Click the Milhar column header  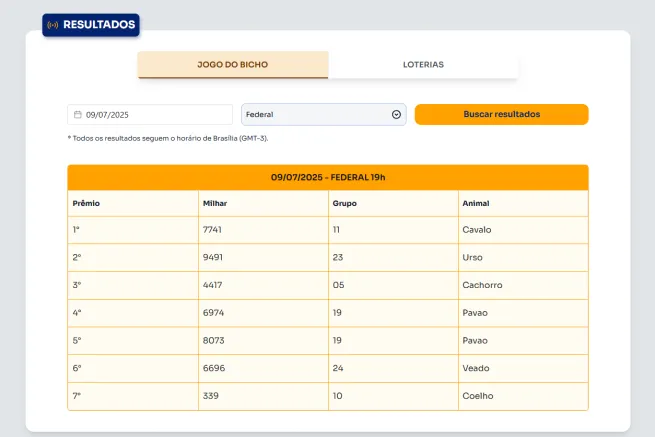263,203
